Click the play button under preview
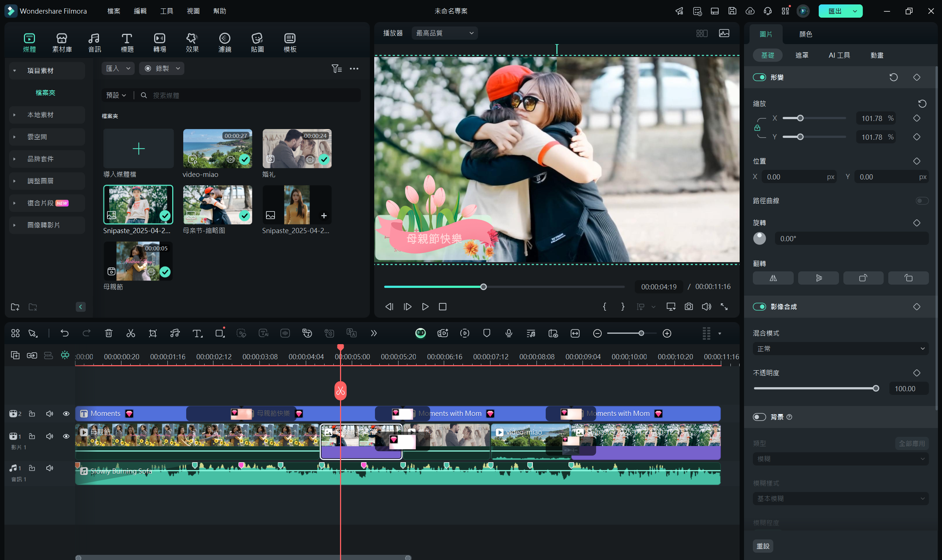 425,307
